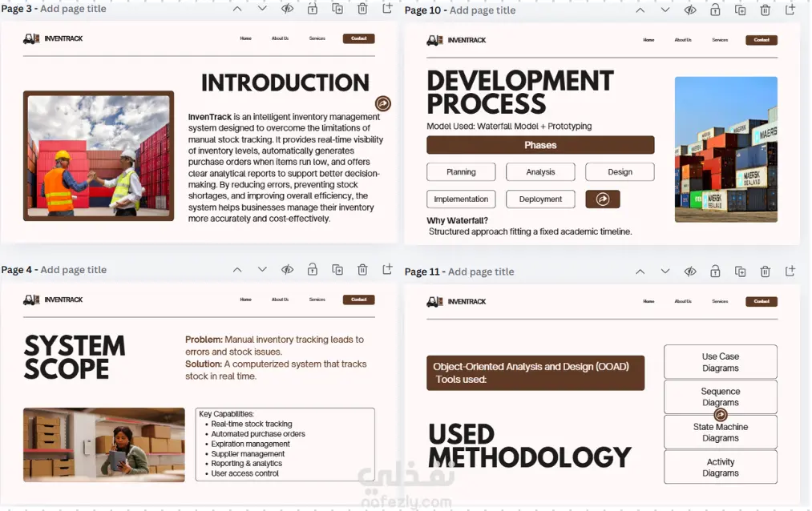Screen dimensions: 812x511
Task: Select Services nav item on Page 11
Action: [721, 301]
